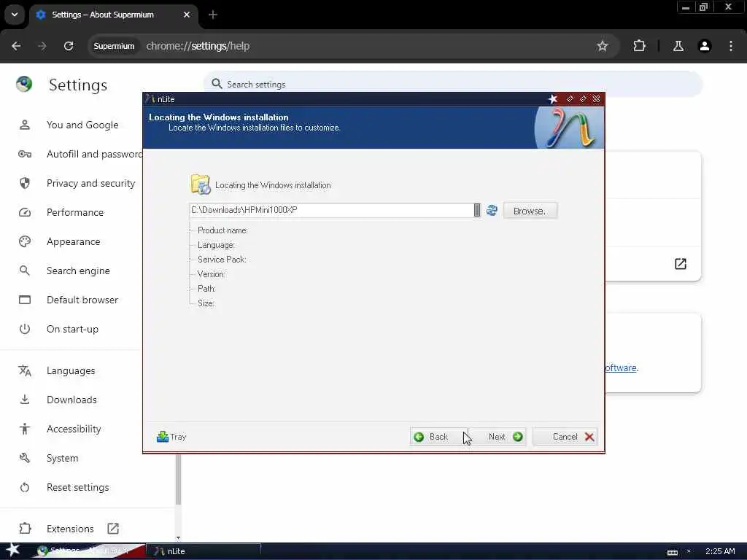Open the tab search dropdown arrow
This screenshot has width=747, height=560.
15,15
